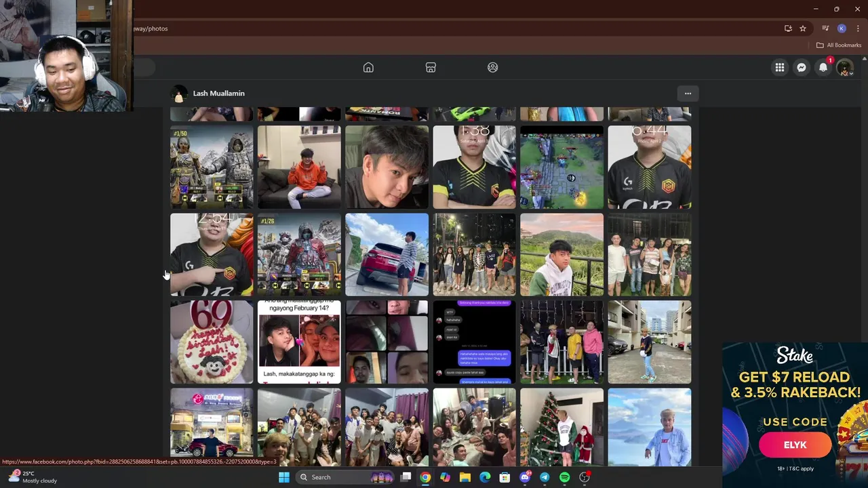Open the #1/26 game squad photo

pos(299,255)
